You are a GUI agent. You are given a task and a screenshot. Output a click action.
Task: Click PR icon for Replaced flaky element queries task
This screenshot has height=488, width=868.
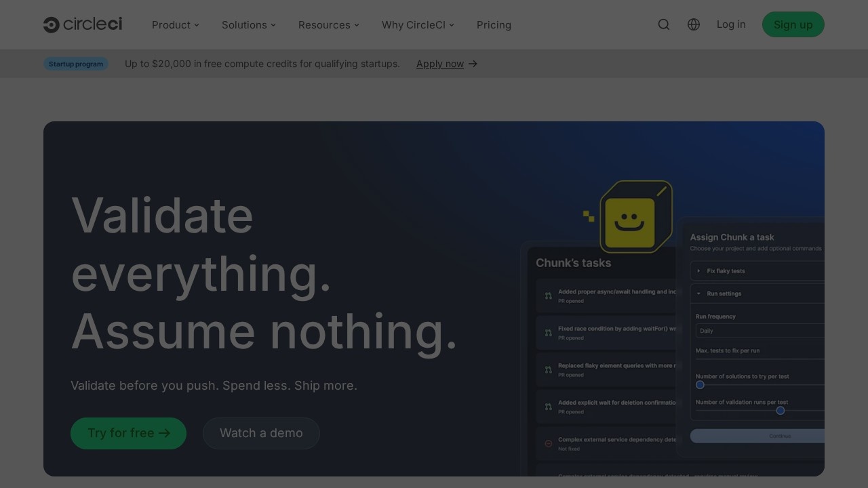[549, 370]
